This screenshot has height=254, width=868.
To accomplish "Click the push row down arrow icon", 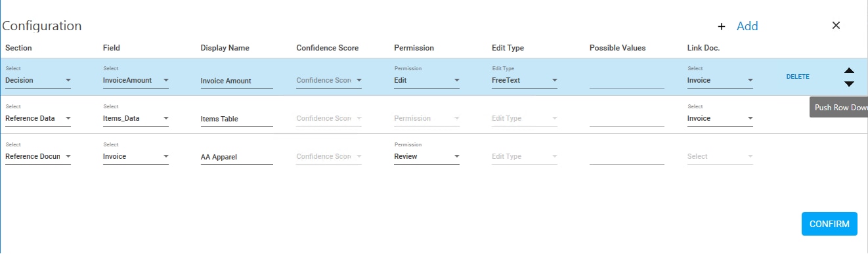I will pos(849,84).
